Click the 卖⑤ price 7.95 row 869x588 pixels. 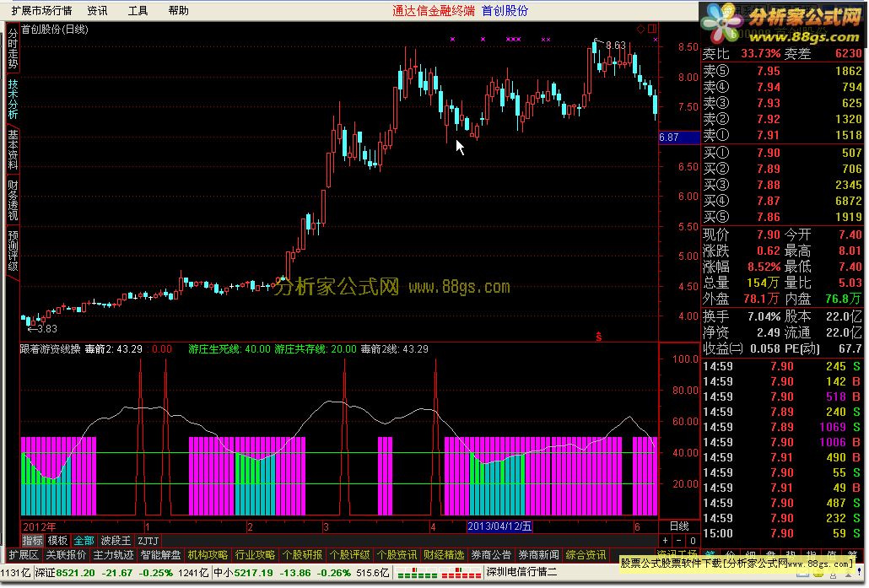(x=782, y=71)
